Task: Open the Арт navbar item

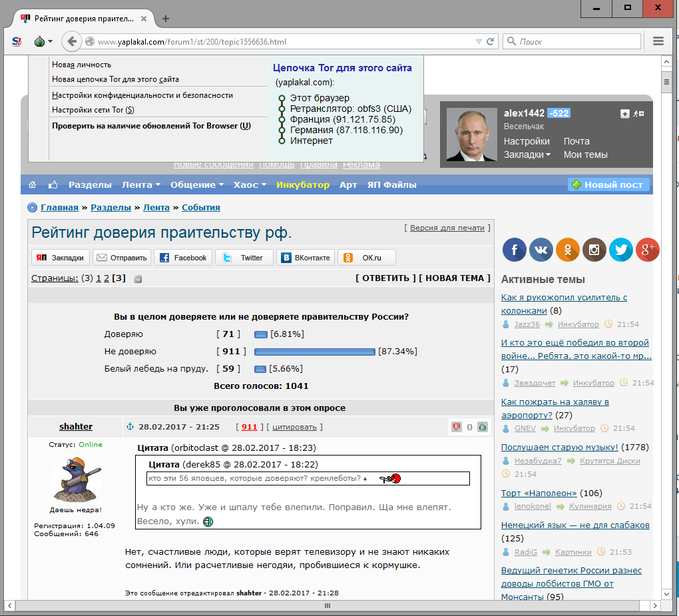Action: point(348,185)
